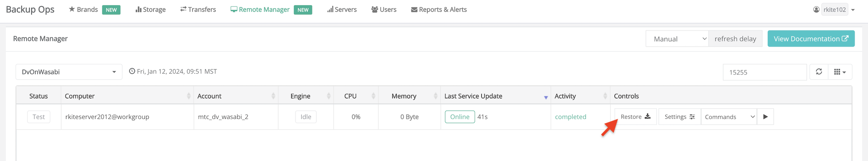Expand the Commands dropdown
Viewport: 868px width, 161px height.
[x=729, y=117]
